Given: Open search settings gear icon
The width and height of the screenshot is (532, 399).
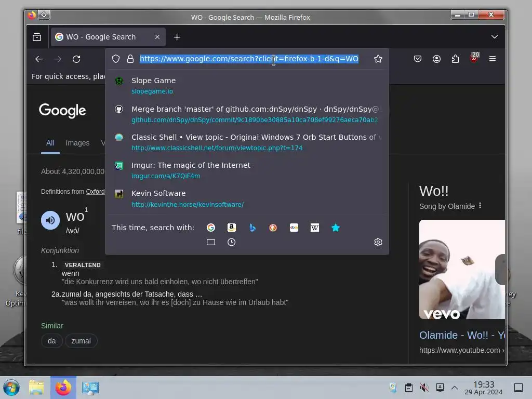Looking at the screenshot, I should pyautogui.click(x=378, y=242).
